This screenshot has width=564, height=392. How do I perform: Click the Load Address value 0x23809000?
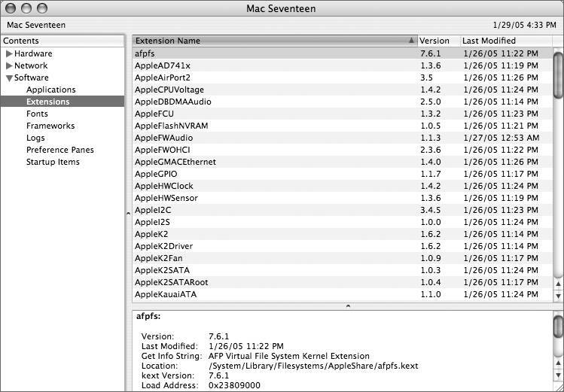click(x=234, y=385)
